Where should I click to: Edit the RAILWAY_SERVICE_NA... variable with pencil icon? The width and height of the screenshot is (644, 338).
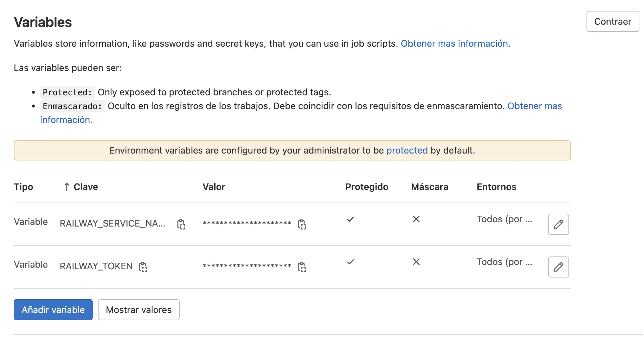[x=558, y=224]
